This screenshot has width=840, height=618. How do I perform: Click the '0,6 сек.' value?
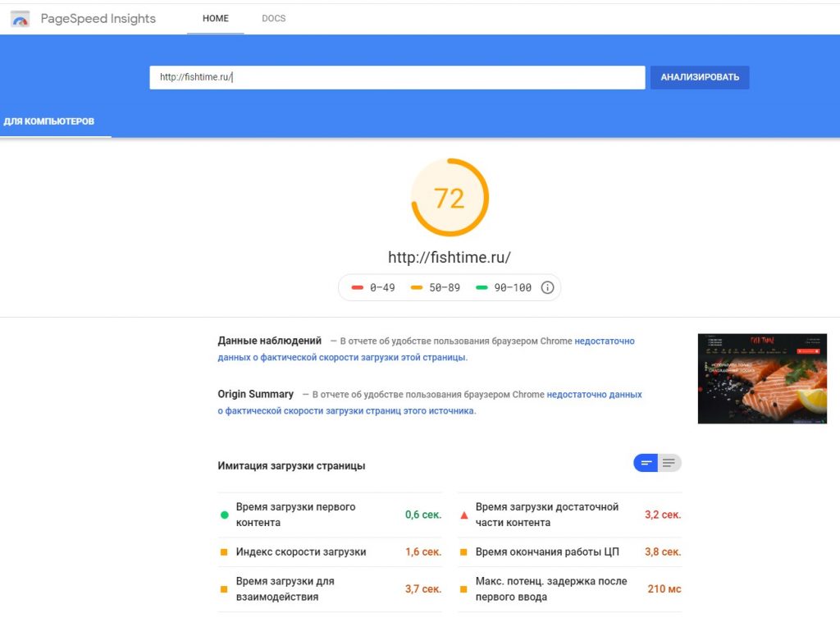pos(423,515)
